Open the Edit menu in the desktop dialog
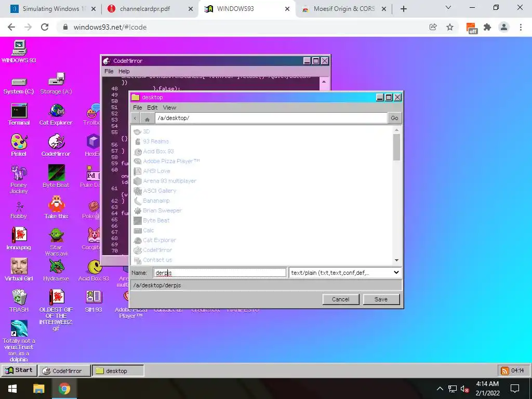This screenshot has width=532, height=399. [152, 108]
